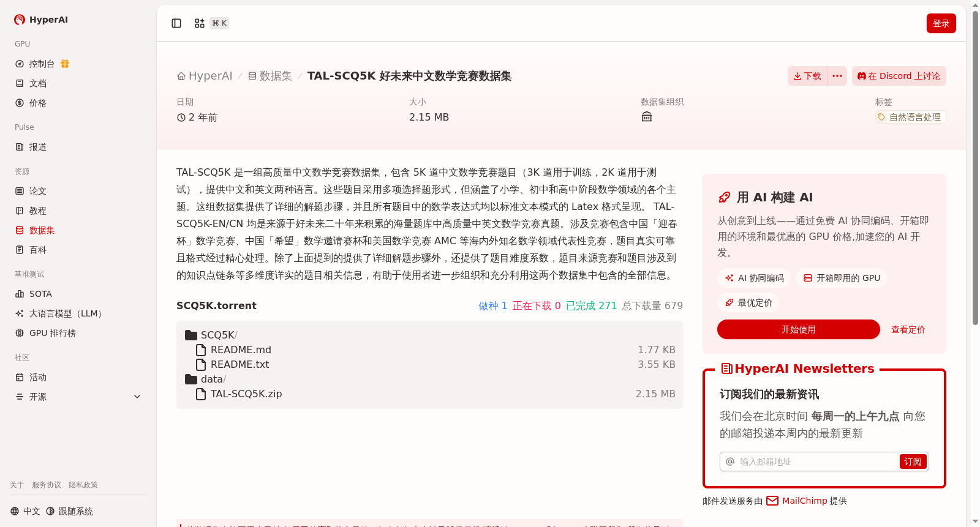The height and width of the screenshot is (527, 980).
Task: Click the SCQ5K.torrent title
Action: (x=216, y=305)
